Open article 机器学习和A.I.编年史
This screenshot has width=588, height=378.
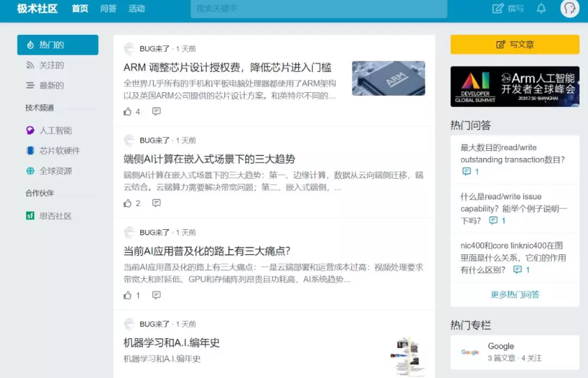pyautogui.click(x=171, y=342)
